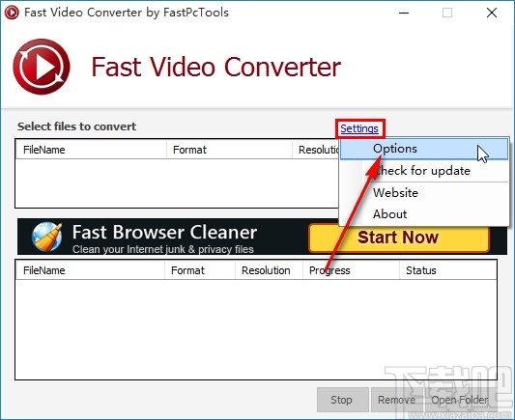Click the Status column header
Screen dimensions: 515x420
pyautogui.click(x=447, y=270)
